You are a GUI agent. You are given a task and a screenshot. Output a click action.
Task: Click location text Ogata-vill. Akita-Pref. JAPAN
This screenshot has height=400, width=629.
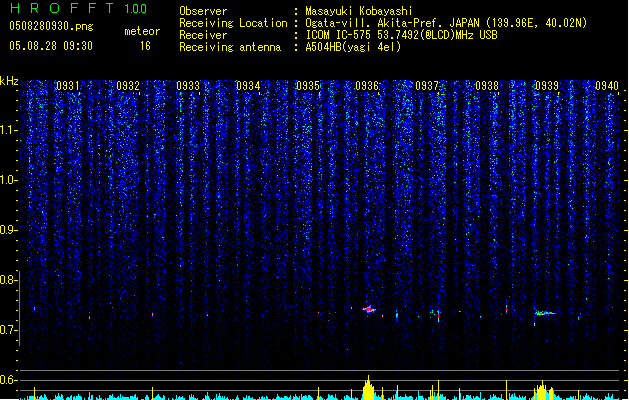[393, 23]
